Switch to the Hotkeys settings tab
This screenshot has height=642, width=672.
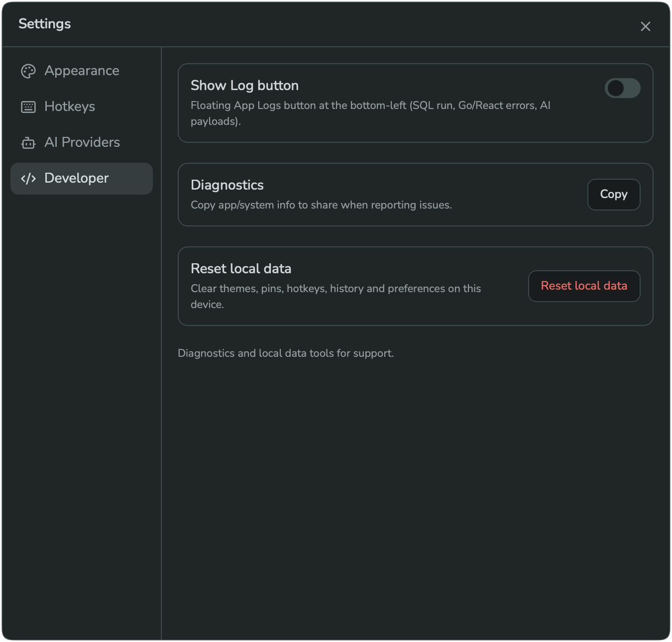pos(82,107)
